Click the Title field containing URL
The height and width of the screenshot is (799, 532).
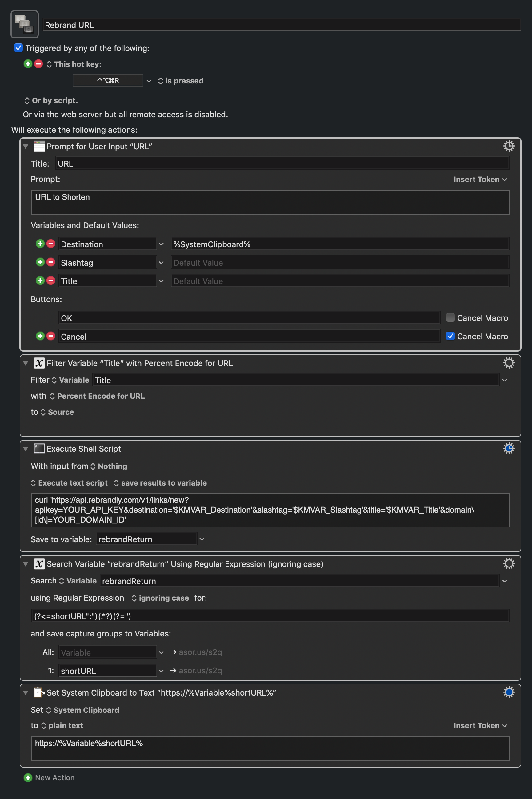(282, 163)
